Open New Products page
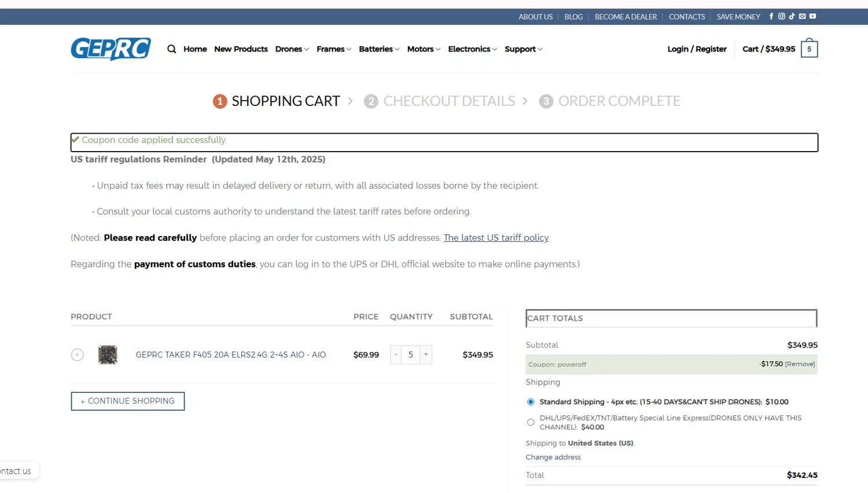868x493 pixels. point(241,49)
